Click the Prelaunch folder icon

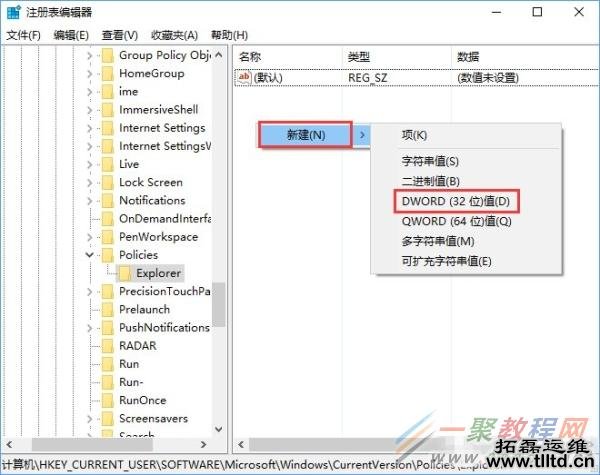(108, 310)
